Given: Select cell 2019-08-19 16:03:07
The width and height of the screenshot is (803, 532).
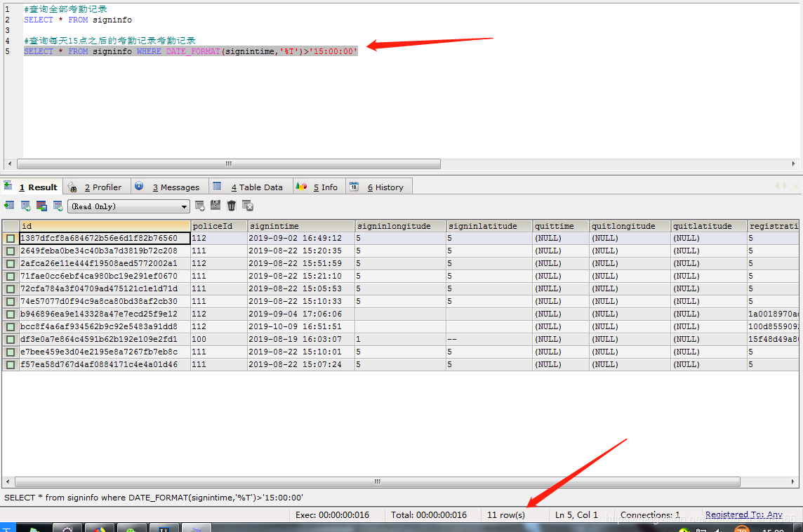Looking at the screenshot, I should click(301, 340).
